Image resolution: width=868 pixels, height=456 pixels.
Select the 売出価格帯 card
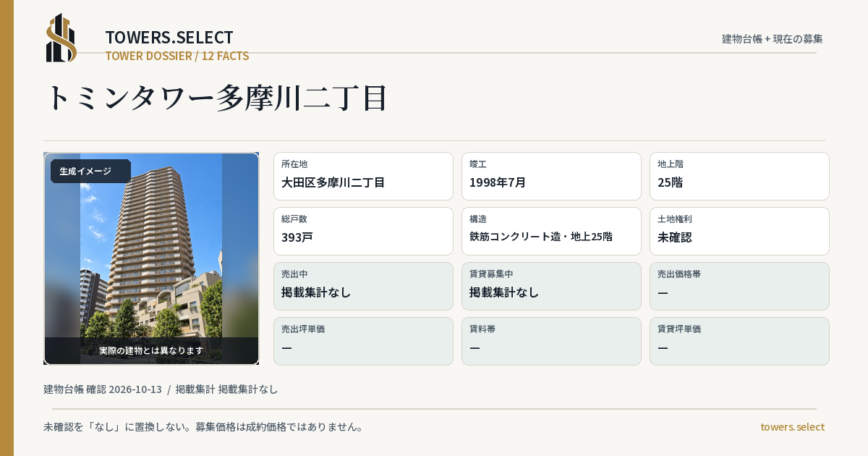click(x=739, y=286)
